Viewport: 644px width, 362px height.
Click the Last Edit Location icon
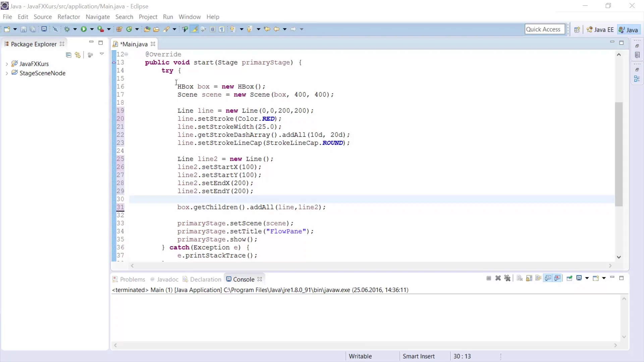pyautogui.click(x=267, y=29)
